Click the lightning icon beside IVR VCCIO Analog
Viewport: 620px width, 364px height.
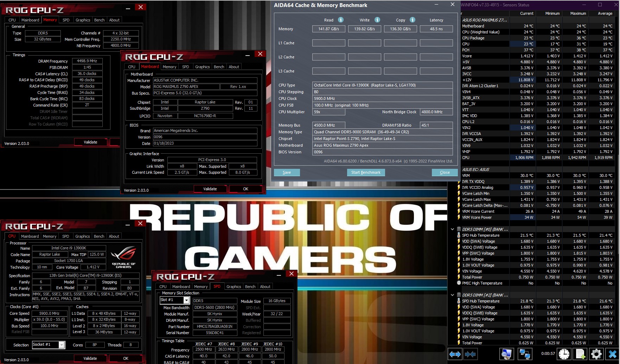pos(459,187)
